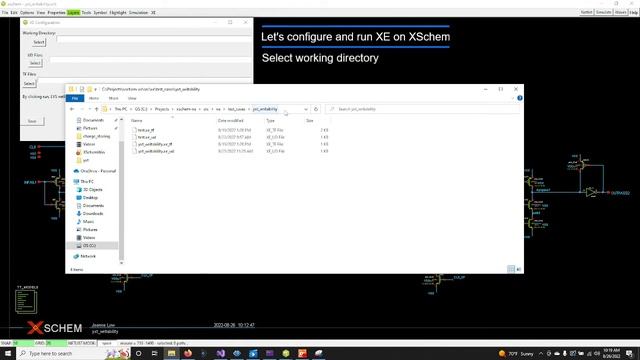The height and width of the screenshot is (360, 640).
Task: Select test_cases in address breadcrumb
Action: 236,109
